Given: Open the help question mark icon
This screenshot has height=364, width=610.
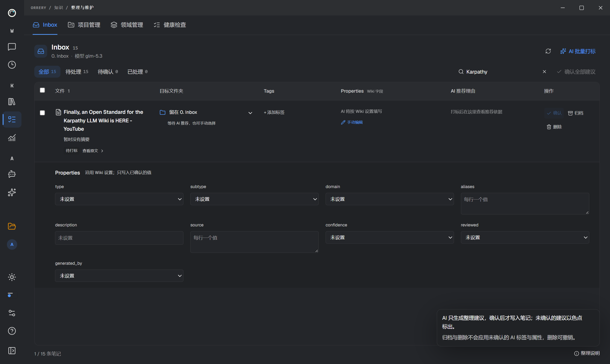Looking at the screenshot, I should click(x=12, y=331).
